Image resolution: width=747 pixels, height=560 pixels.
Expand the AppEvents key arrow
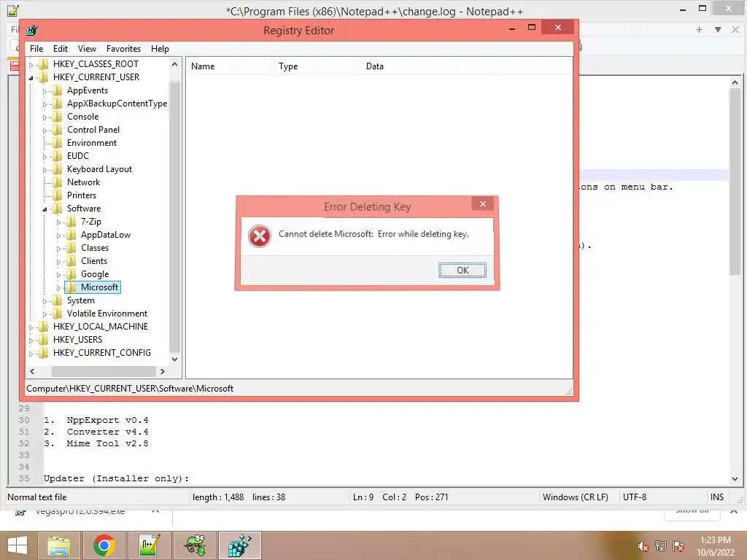point(44,91)
